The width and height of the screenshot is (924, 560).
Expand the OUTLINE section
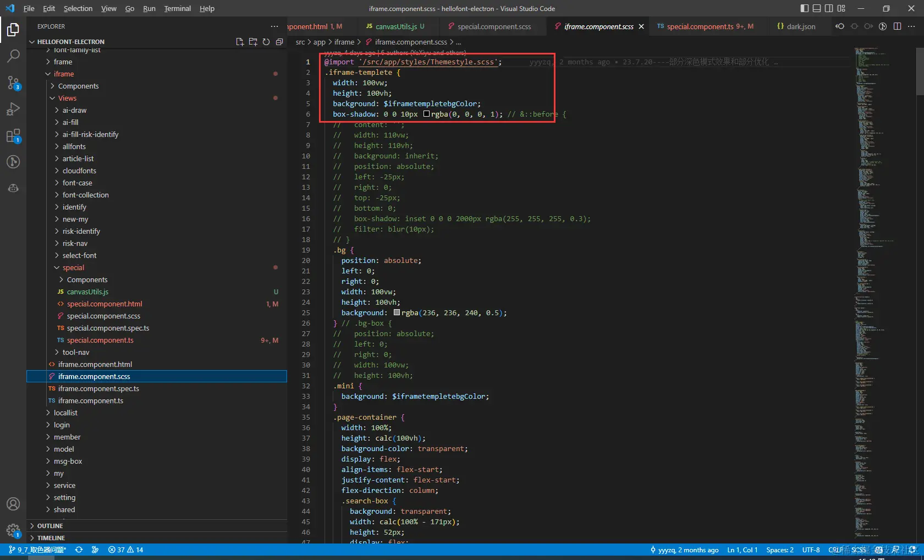pyautogui.click(x=50, y=526)
